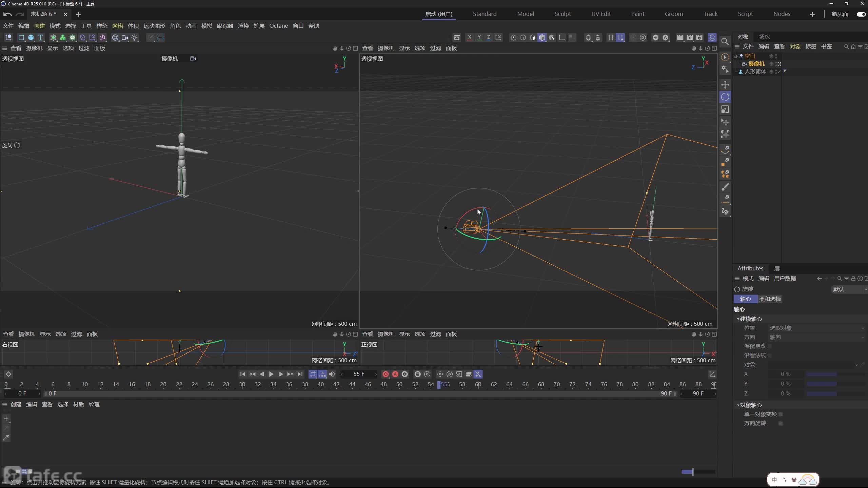Click the X axis percentage slider
The height and width of the screenshot is (488, 868).
coord(836,374)
